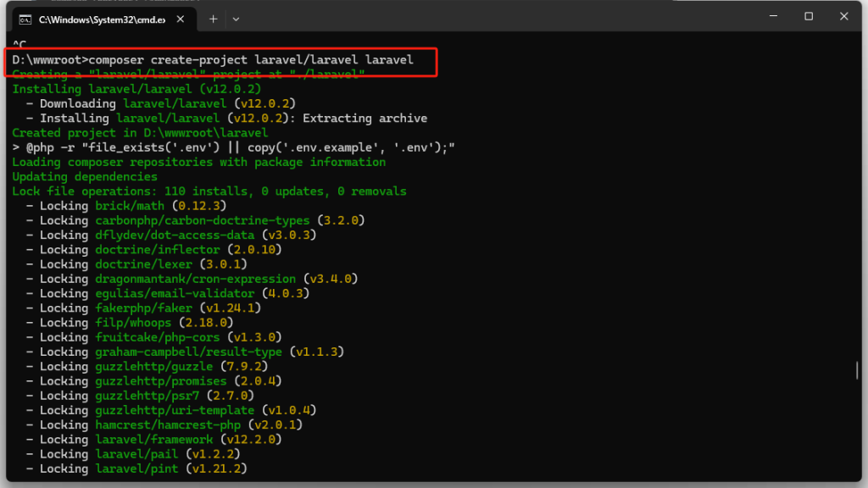
Task: Click the guzzlehttp/psr7 package name
Action: [x=147, y=396]
